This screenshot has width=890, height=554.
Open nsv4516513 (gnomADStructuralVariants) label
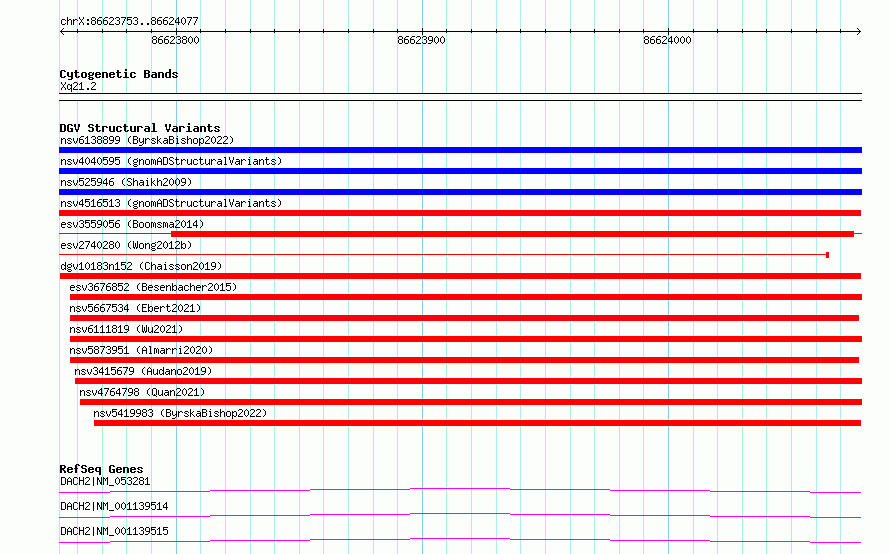tap(171, 203)
